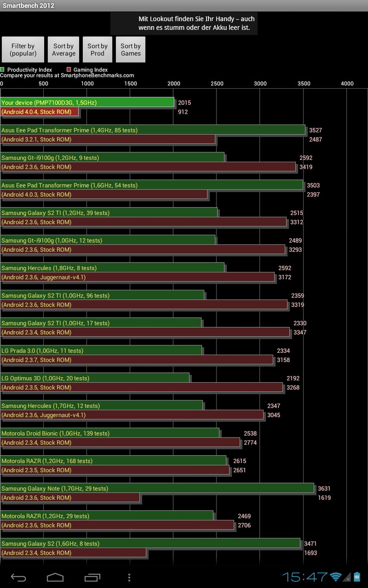Select Samsung Gt-i9100g 1,0GHz 12 tests bar

(x=108, y=240)
